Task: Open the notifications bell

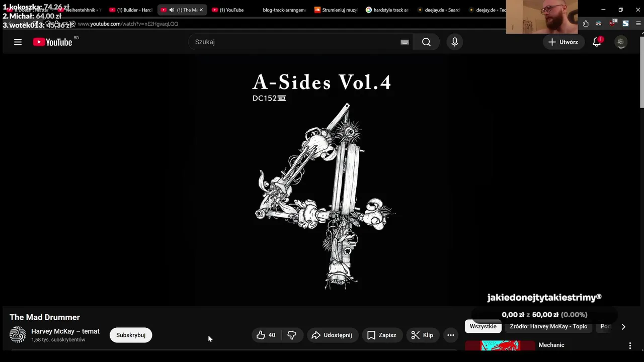Action: point(597,42)
